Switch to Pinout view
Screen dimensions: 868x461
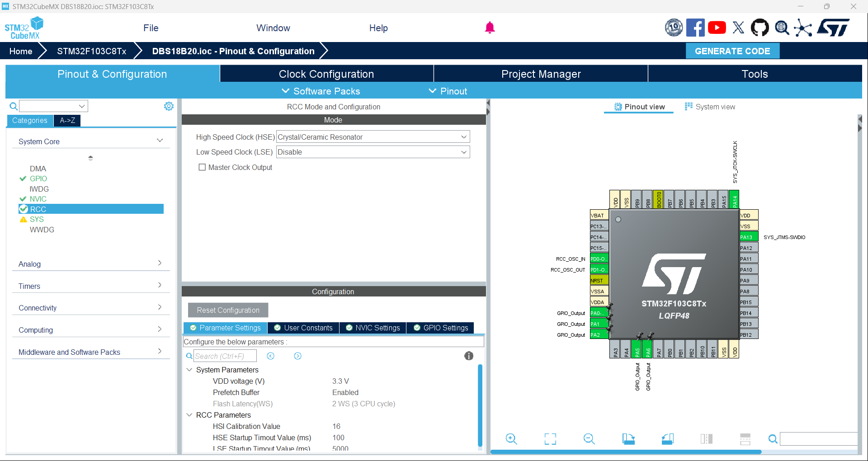pos(639,107)
